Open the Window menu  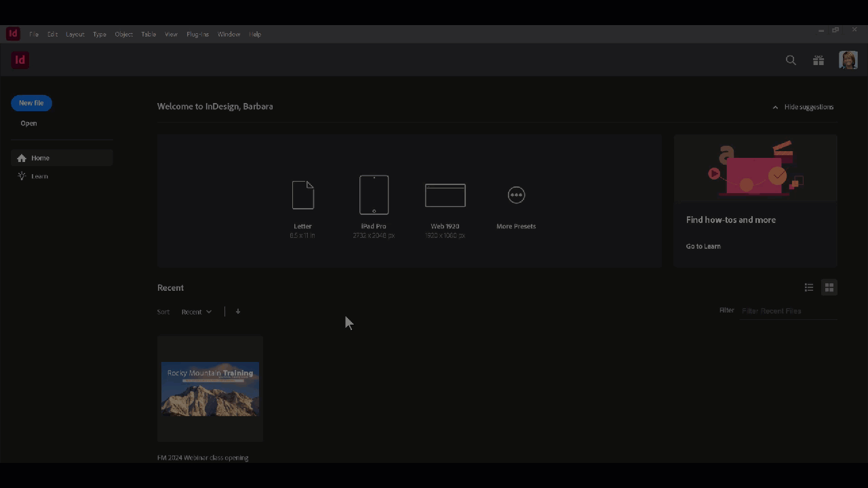coord(229,34)
